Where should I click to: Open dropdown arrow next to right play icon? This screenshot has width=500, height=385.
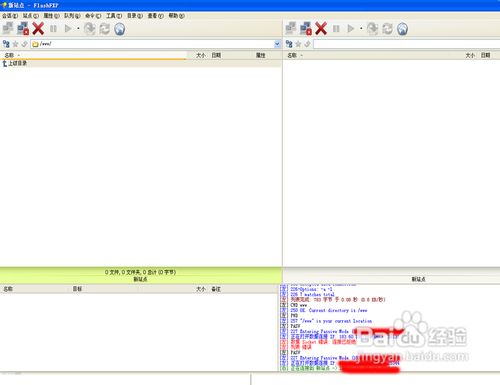click(x=361, y=29)
